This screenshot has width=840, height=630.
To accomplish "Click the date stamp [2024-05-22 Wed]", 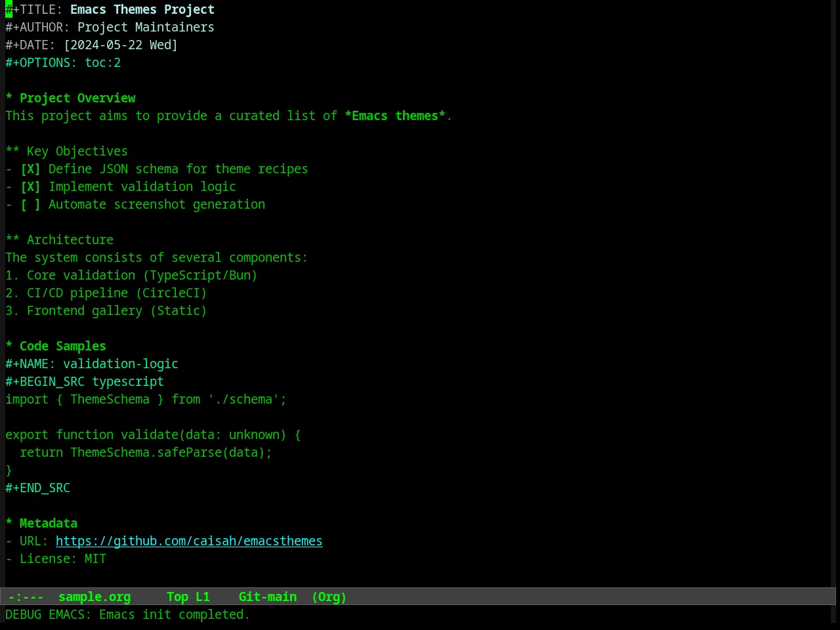I will [x=121, y=45].
